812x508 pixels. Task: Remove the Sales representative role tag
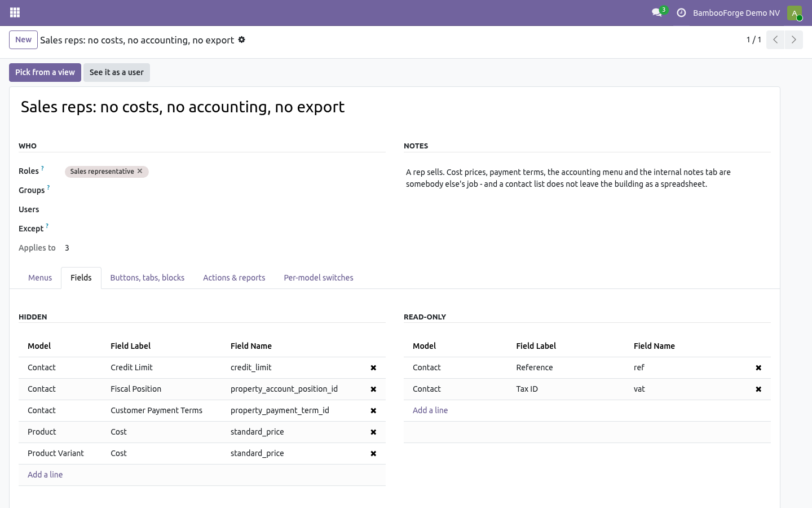[140, 171]
